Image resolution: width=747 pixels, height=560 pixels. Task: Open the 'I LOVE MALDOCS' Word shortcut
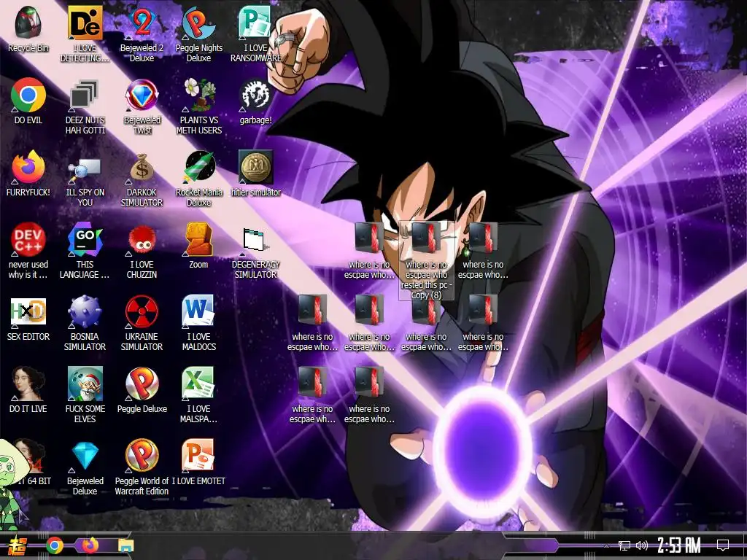[198, 323]
